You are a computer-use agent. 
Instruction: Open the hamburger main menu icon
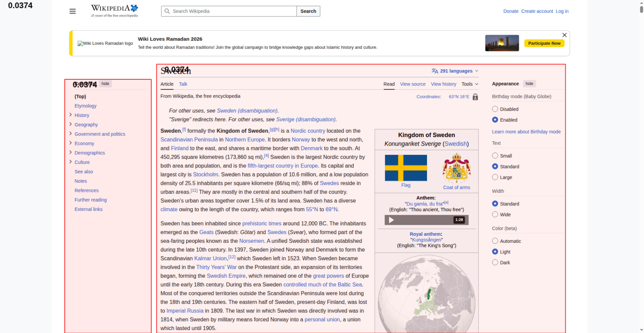72,11
